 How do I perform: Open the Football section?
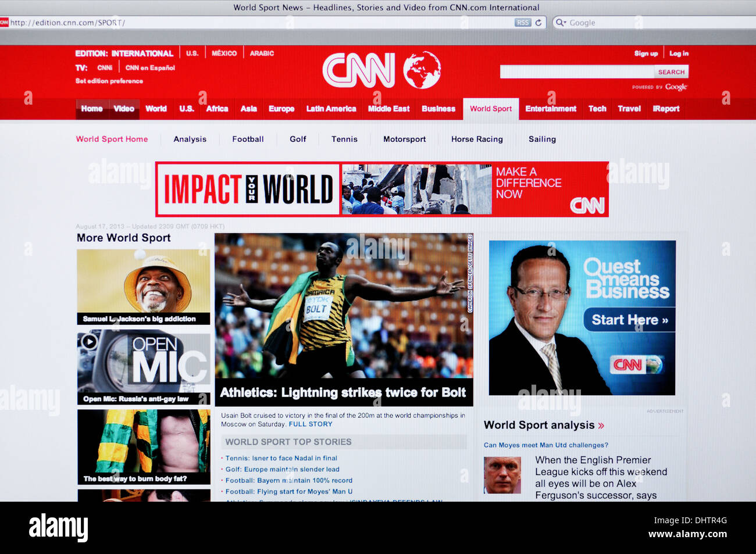pyautogui.click(x=248, y=140)
